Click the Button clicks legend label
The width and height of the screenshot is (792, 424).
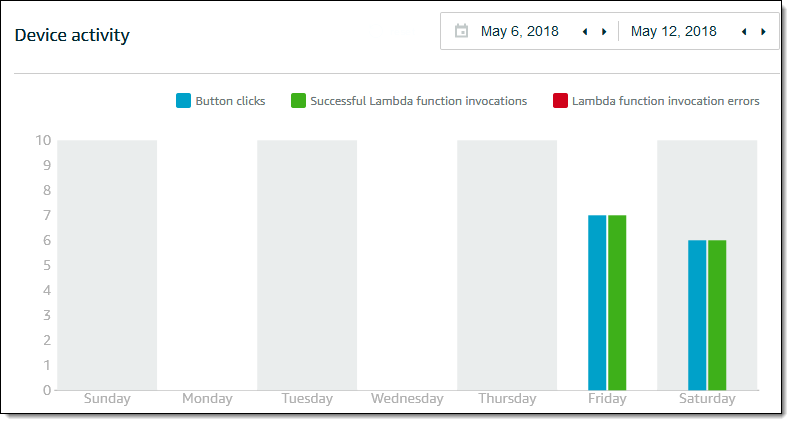230,101
